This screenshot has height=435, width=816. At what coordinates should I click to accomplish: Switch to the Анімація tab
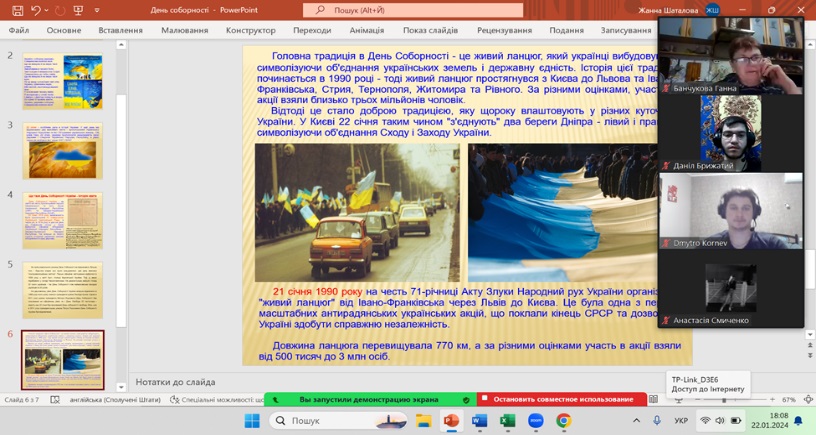(x=367, y=30)
